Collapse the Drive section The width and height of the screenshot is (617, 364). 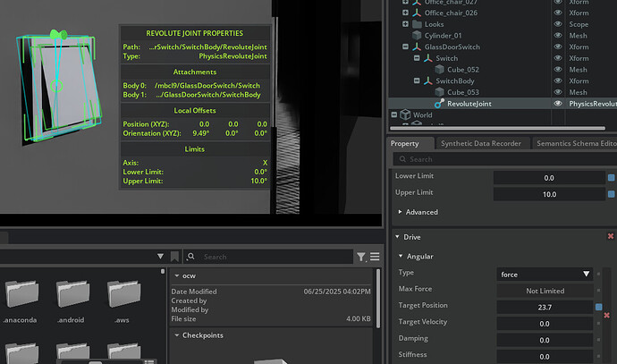tap(397, 237)
